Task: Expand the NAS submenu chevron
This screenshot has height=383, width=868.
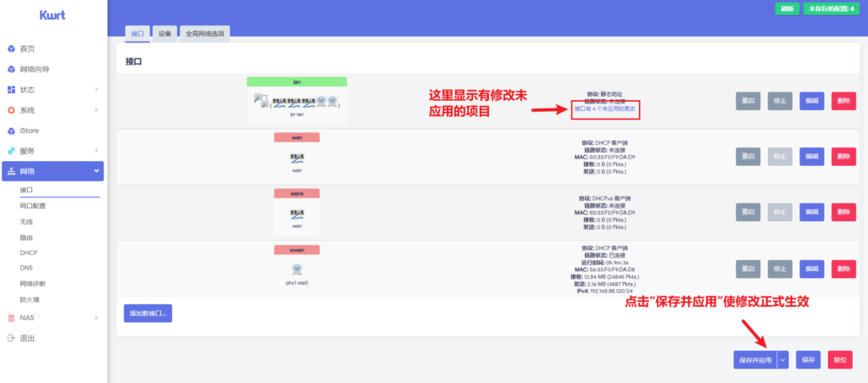Action: pos(97,318)
